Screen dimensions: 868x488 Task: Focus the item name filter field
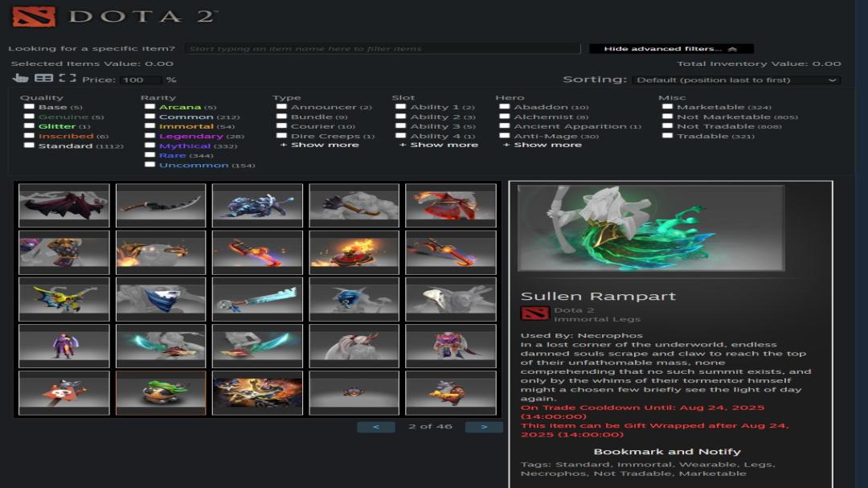tap(383, 49)
